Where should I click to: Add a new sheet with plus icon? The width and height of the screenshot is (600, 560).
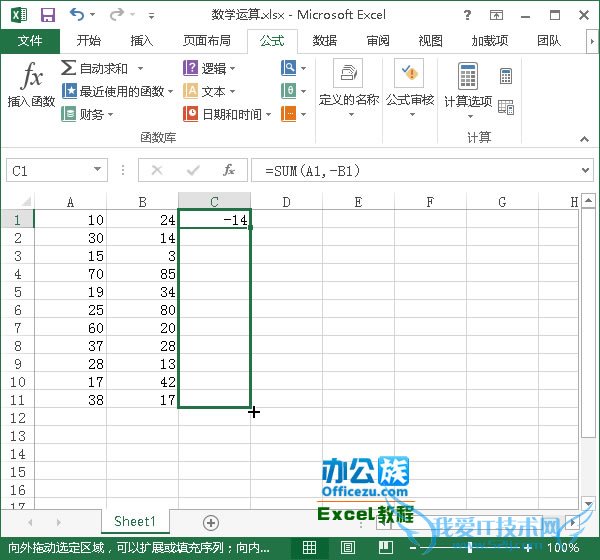click(x=211, y=522)
